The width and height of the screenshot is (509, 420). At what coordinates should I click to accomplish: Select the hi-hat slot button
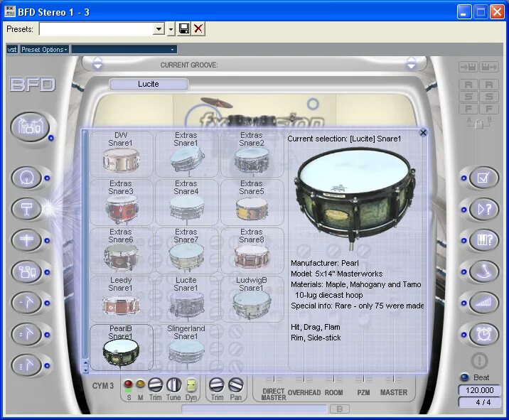pyautogui.click(x=26, y=240)
